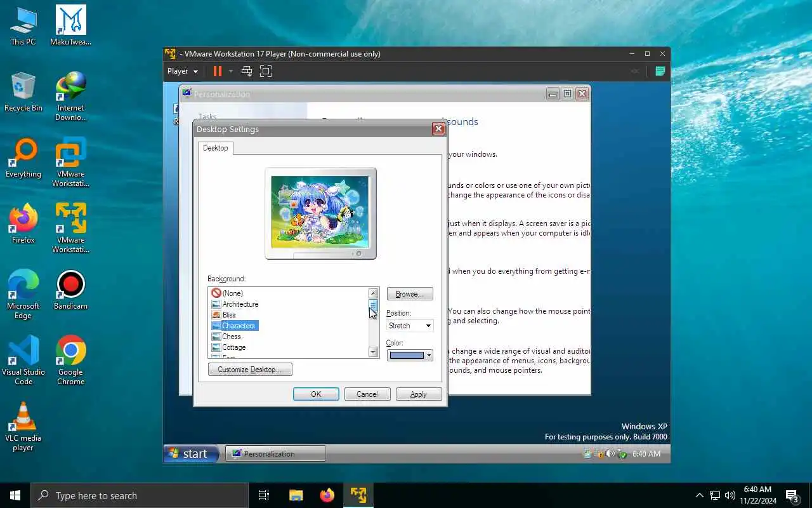Open the host notification center icon

(792, 495)
